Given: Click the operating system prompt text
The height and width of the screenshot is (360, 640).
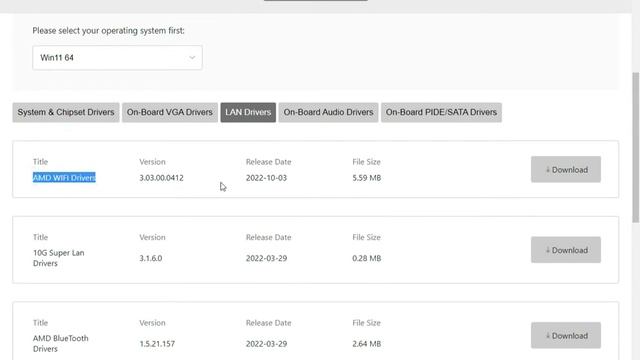Looking at the screenshot, I should 108,31.
